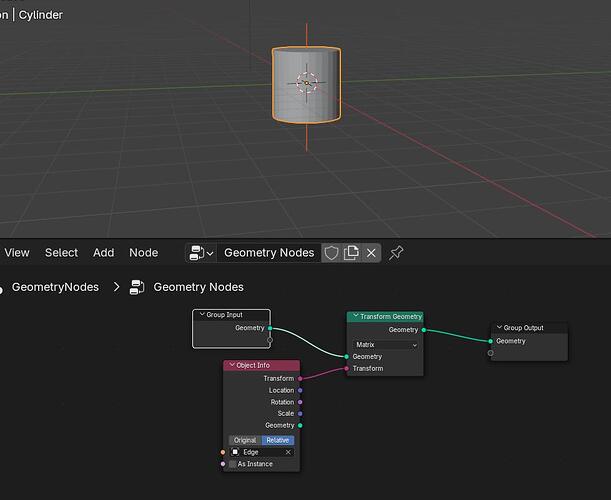Browse node groups with the node tree dropdown icon
The width and height of the screenshot is (611, 500).
tap(201, 253)
